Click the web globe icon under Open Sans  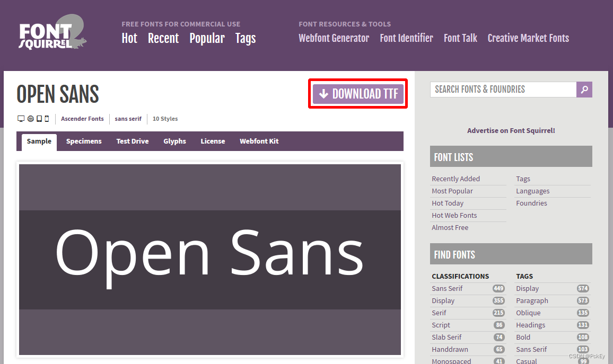pyautogui.click(x=31, y=119)
